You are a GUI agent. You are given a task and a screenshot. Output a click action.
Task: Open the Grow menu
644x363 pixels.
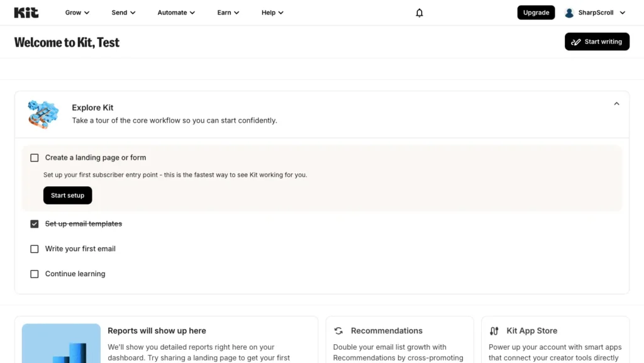pos(77,13)
